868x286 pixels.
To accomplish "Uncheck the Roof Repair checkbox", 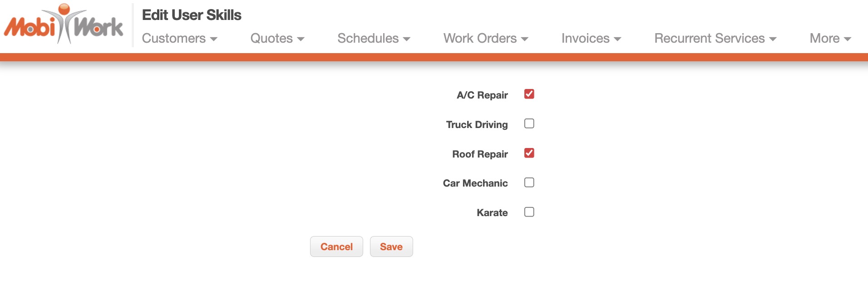I will 529,153.
